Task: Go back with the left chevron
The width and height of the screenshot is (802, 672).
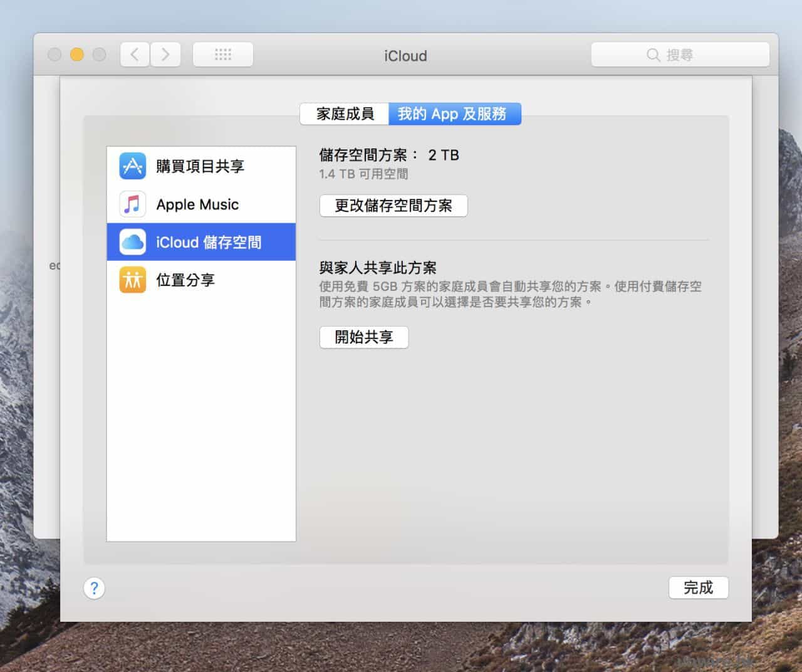Action: coord(135,55)
